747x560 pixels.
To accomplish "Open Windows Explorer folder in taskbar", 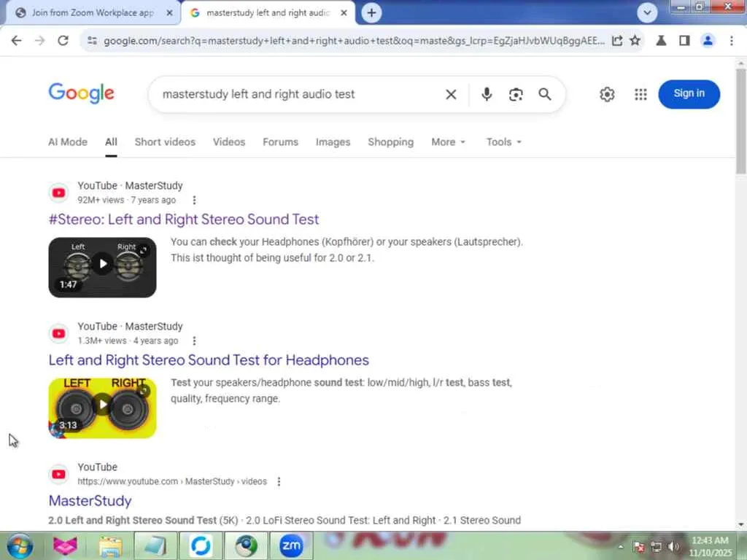I will [110, 545].
